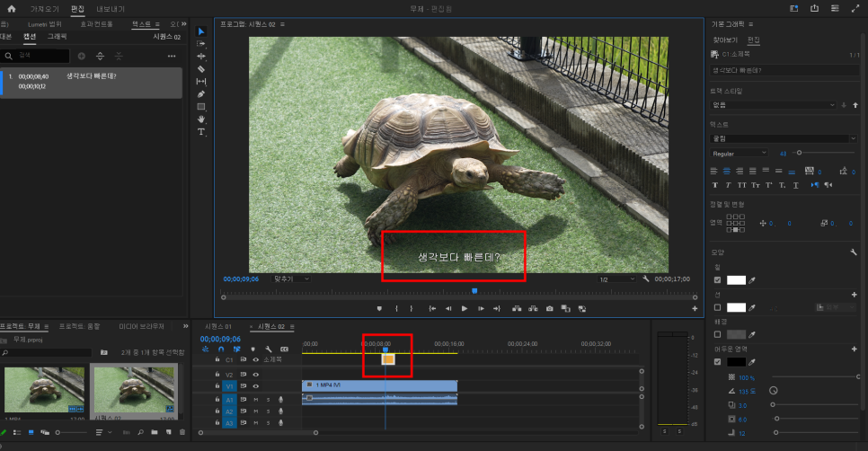Mute track A1
The image size is (868, 451).
pyautogui.click(x=256, y=400)
